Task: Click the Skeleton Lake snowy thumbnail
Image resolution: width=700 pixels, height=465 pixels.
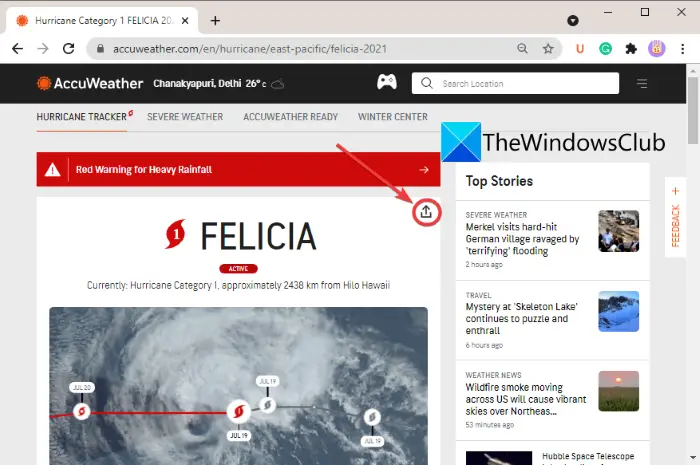Action: pyautogui.click(x=619, y=311)
